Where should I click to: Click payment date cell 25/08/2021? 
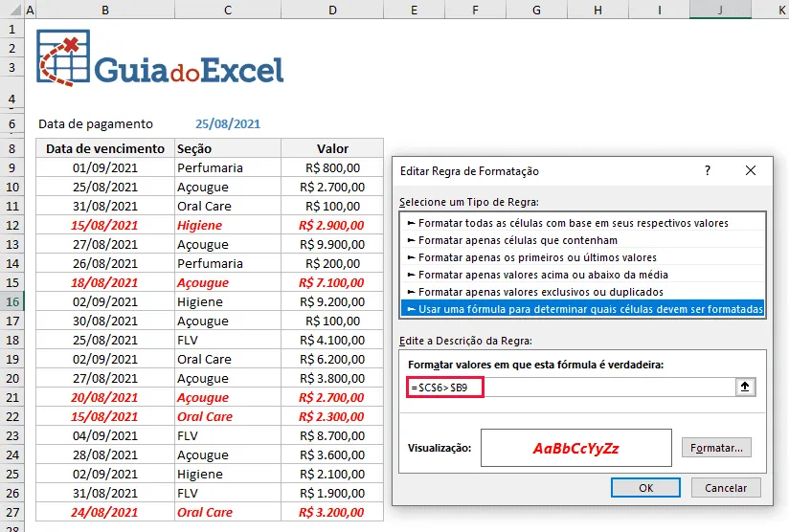click(x=228, y=123)
